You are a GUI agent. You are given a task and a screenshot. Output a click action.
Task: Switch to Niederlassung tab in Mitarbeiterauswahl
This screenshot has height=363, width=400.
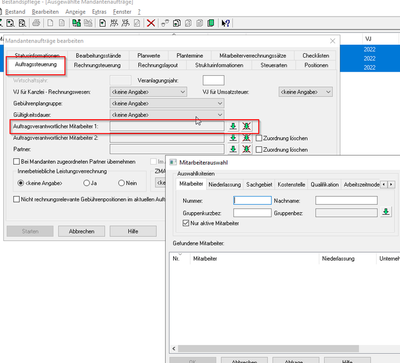(225, 184)
